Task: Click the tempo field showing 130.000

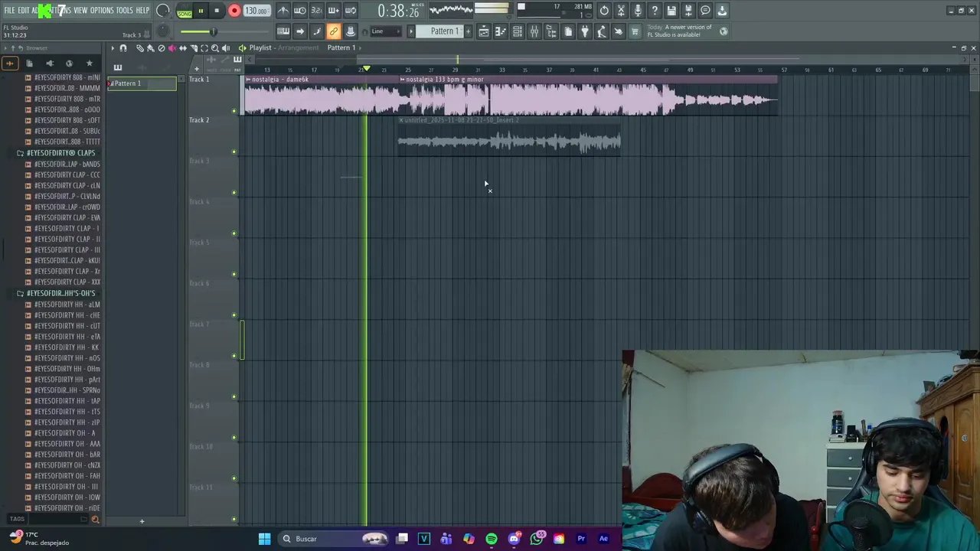Action: click(256, 11)
